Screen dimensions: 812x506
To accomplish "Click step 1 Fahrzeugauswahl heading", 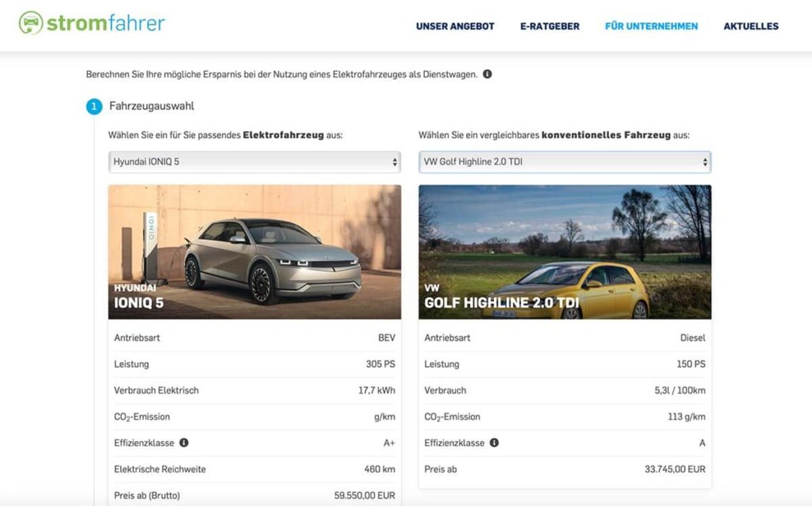I will [x=152, y=106].
